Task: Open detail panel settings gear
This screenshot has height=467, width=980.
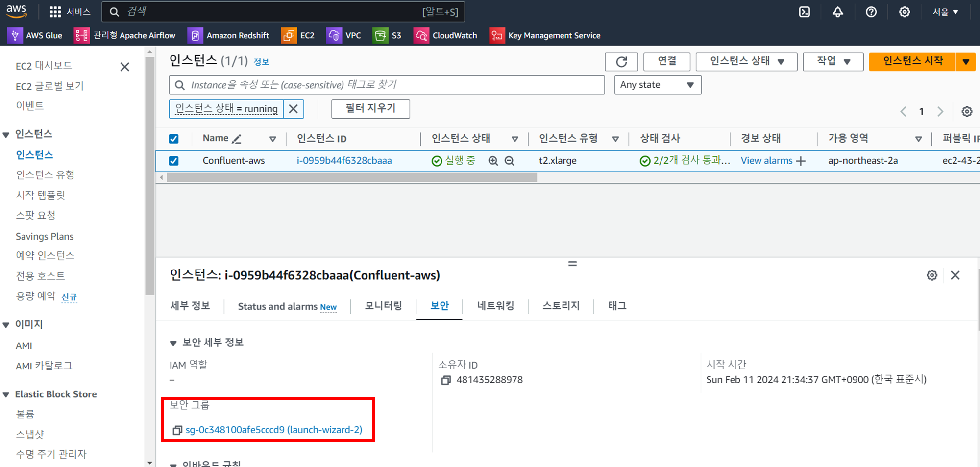Action: click(x=932, y=275)
